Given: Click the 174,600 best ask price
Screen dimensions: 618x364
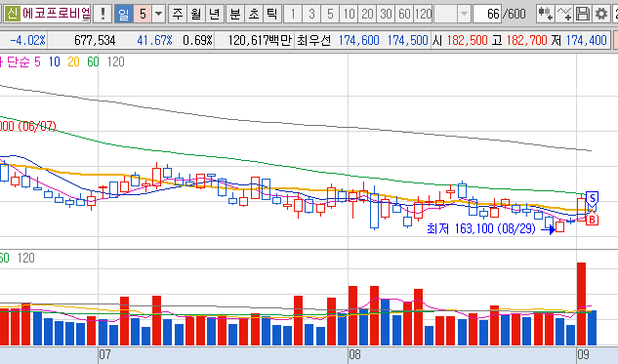Looking at the screenshot, I should (358, 40).
